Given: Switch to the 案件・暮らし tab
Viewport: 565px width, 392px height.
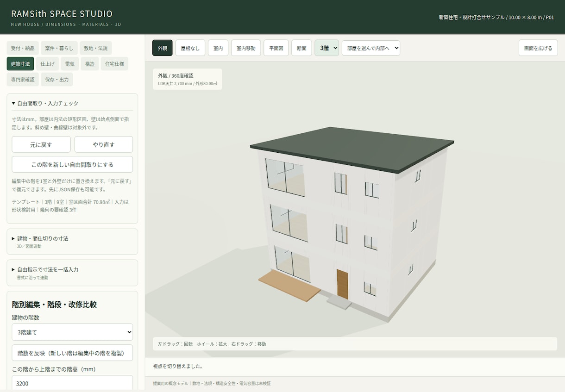Looking at the screenshot, I should (59, 48).
